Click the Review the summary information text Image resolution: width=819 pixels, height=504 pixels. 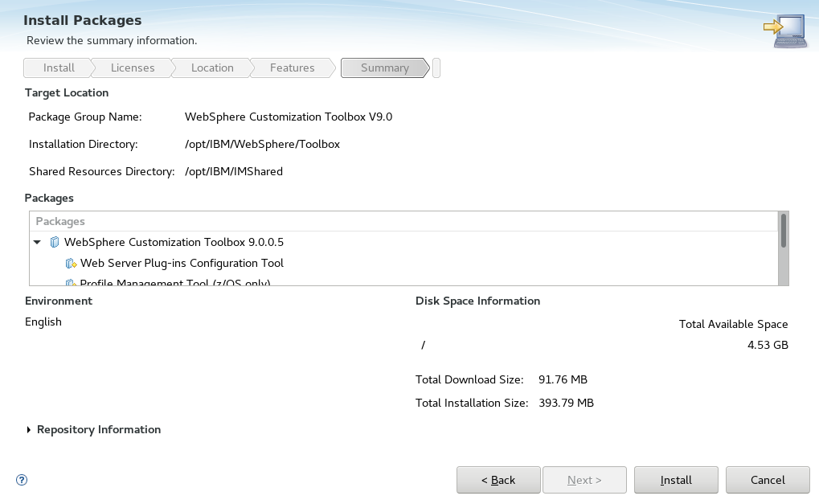[112, 41]
